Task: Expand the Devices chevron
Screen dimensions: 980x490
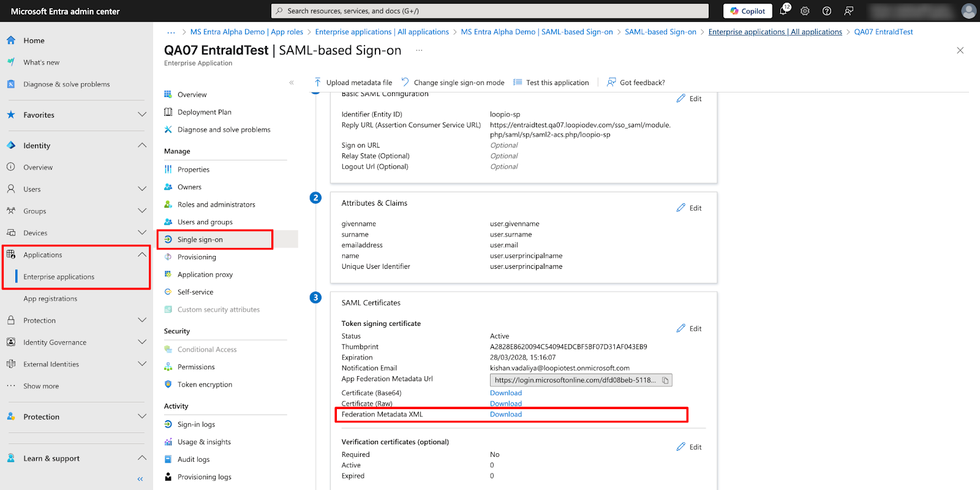Action: tap(142, 233)
